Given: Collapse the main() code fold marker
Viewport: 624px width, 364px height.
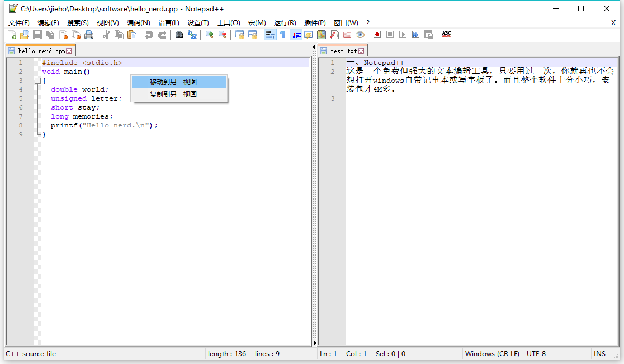Looking at the screenshot, I should (x=38, y=80).
